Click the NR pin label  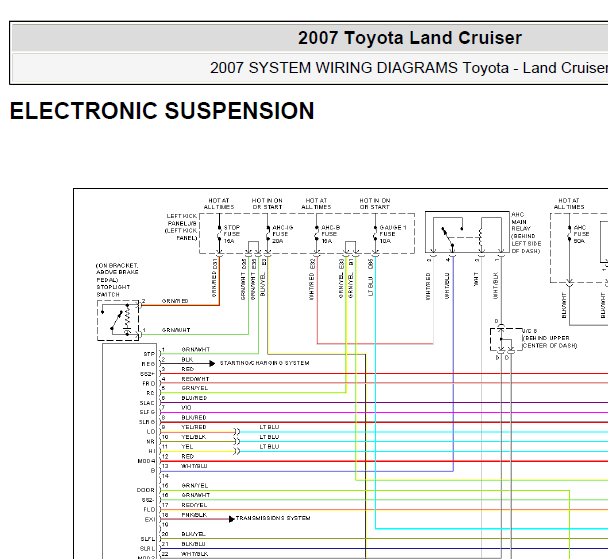click(x=150, y=442)
